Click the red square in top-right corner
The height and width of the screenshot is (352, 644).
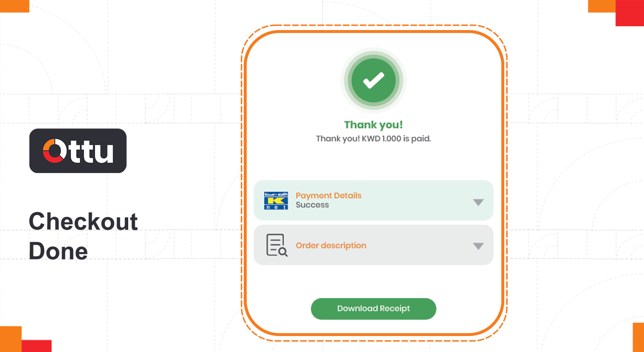pyautogui.click(x=630, y=13)
